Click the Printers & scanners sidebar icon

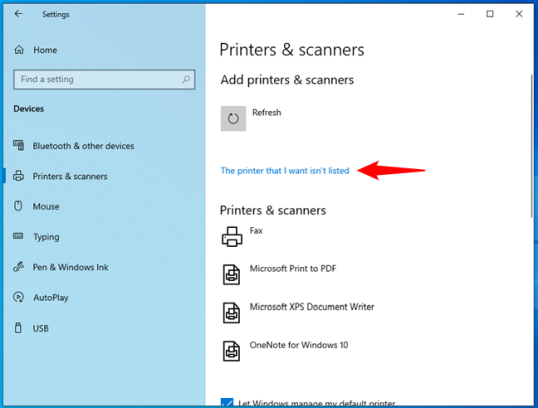(19, 176)
